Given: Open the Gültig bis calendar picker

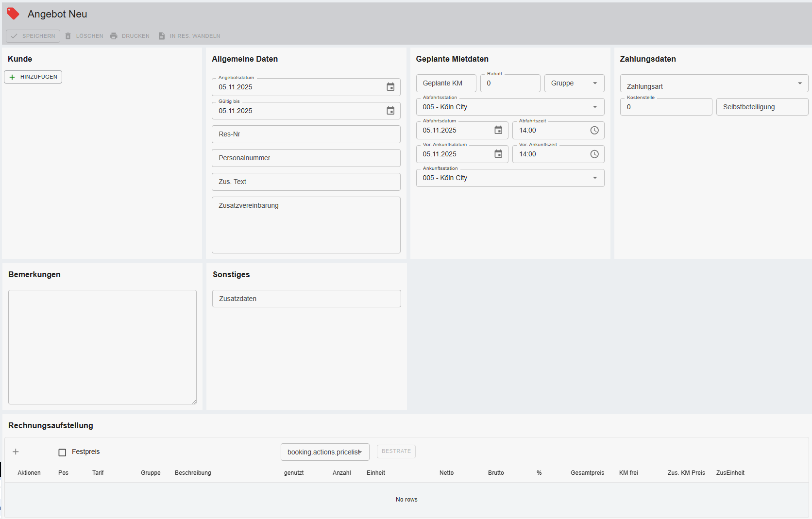Looking at the screenshot, I should (390, 111).
